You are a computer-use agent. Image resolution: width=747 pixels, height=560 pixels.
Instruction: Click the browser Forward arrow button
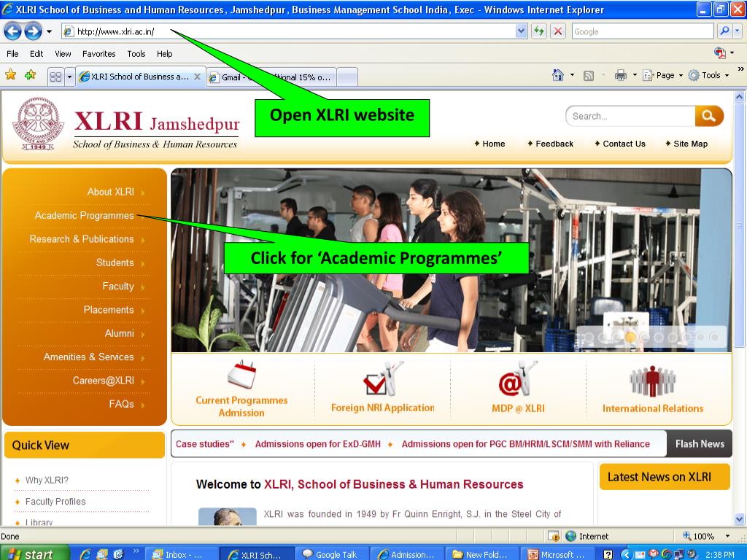pos(33,31)
